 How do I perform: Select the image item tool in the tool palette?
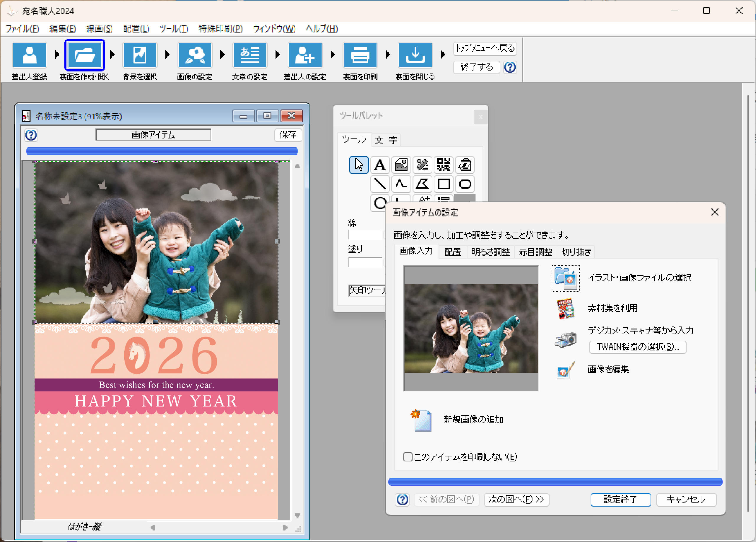(x=401, y=164)
